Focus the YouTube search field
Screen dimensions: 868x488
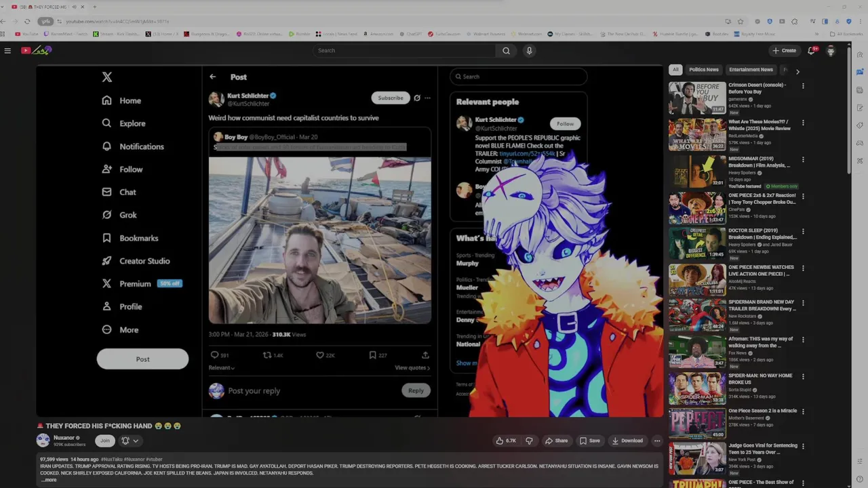tap(404, 50)
